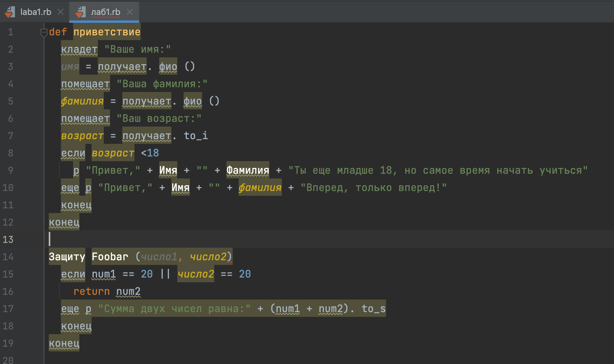This screenshot has width=614, height=364.
Task: Click the to_s call on line 17
Action: point(373,309)
